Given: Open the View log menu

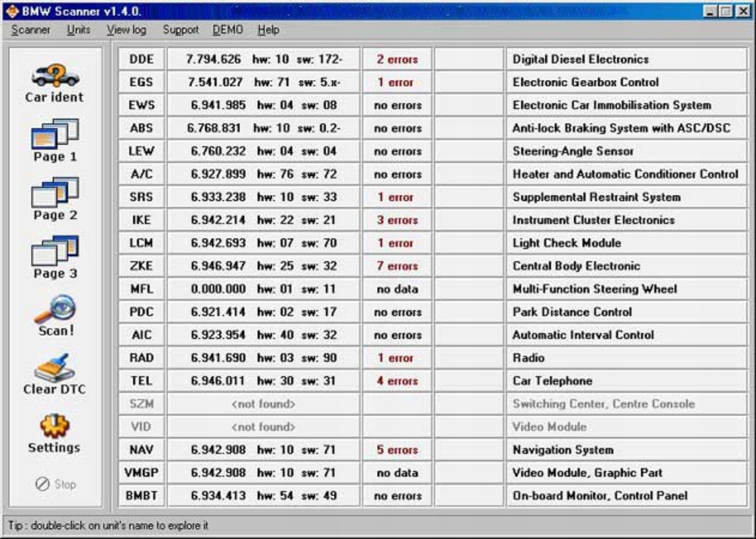Looking at the screenshot, I should (x=125, y=29).
